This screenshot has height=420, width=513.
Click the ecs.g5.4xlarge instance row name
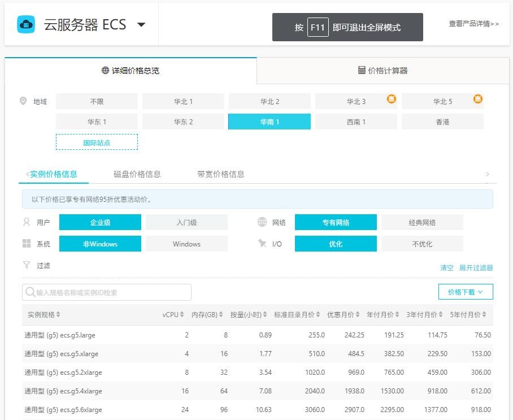coord(63,391)
